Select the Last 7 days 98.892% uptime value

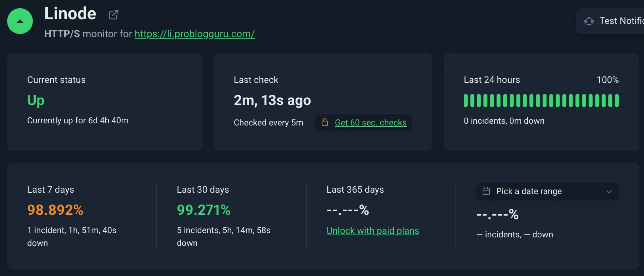55,210
